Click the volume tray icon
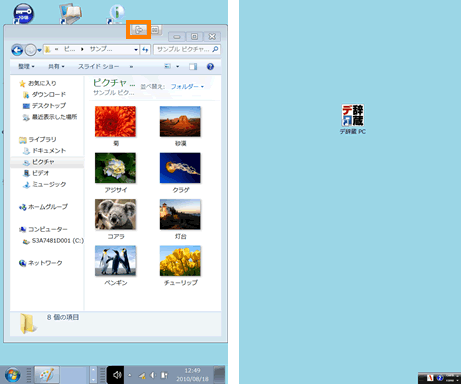 point(153,375)
